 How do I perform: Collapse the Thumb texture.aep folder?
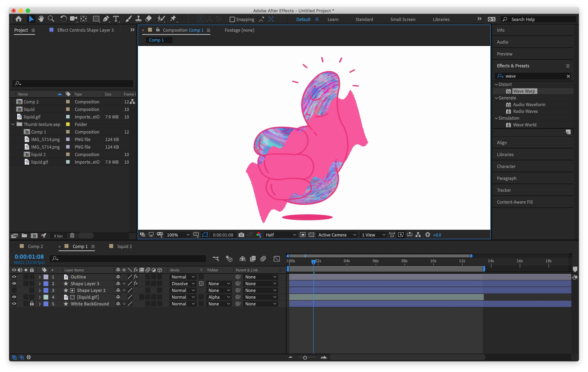tap(13, 124)
